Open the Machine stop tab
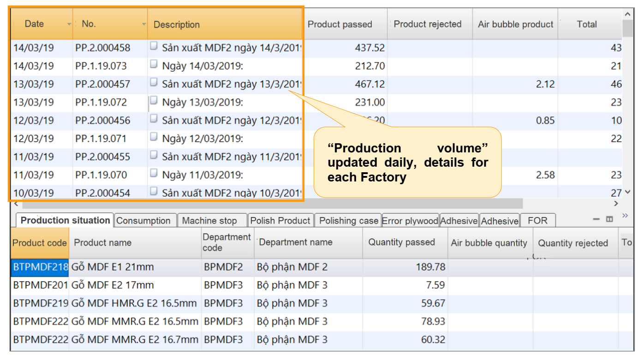 (x=209, y=221)
